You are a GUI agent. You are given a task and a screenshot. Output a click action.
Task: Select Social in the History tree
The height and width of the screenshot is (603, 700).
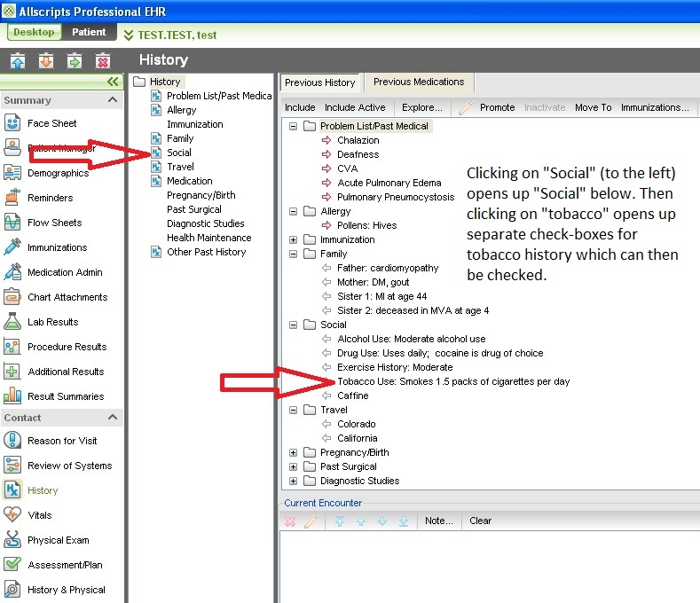click(179, 153)
